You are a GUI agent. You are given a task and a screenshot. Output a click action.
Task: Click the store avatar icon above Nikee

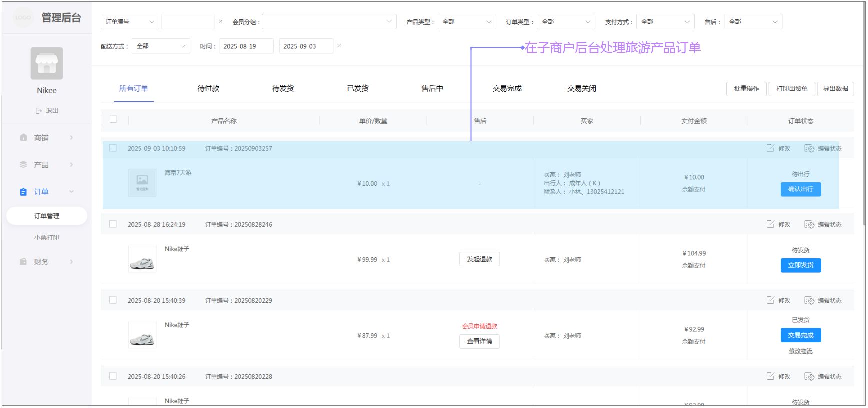coord(47,63)
